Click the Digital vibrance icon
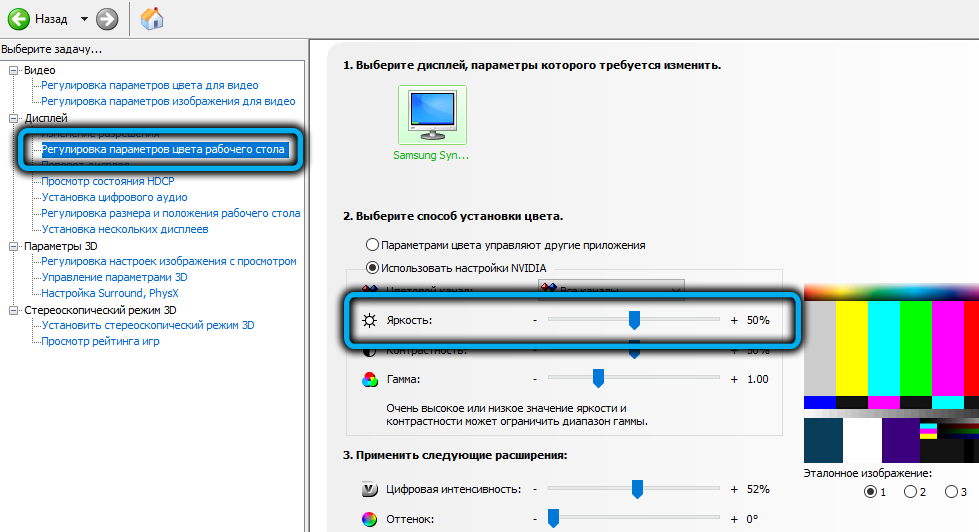This screenshot has height=532, width=979. [x=370, y=489]
